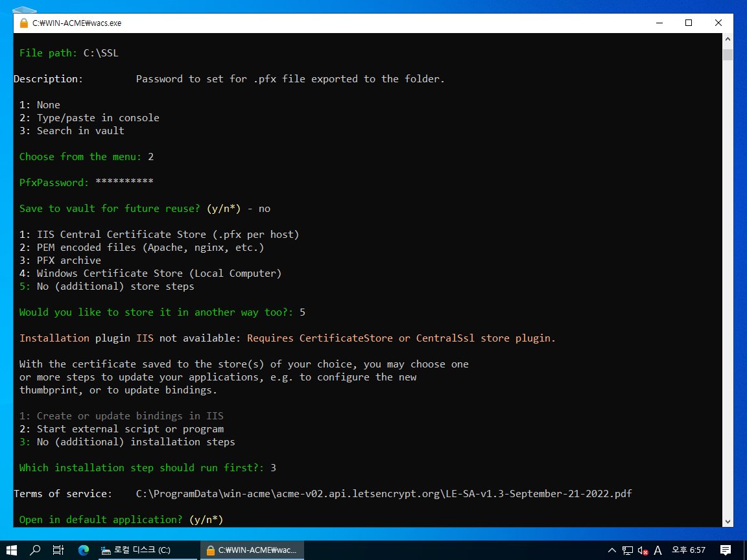The width and height of the screenshot is (747, 560).
Task: Click the 'Type/paste in console' option text
Action: (x=98, y=117)
